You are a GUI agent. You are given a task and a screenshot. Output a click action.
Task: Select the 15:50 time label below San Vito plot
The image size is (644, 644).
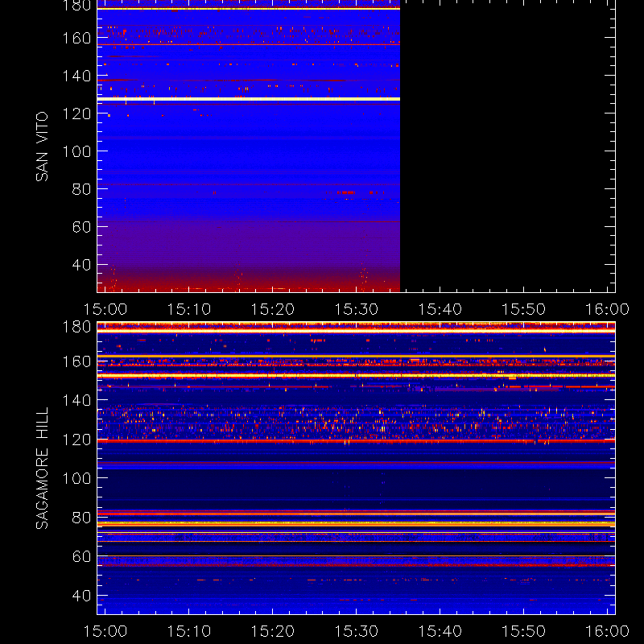tap(524, 309)
